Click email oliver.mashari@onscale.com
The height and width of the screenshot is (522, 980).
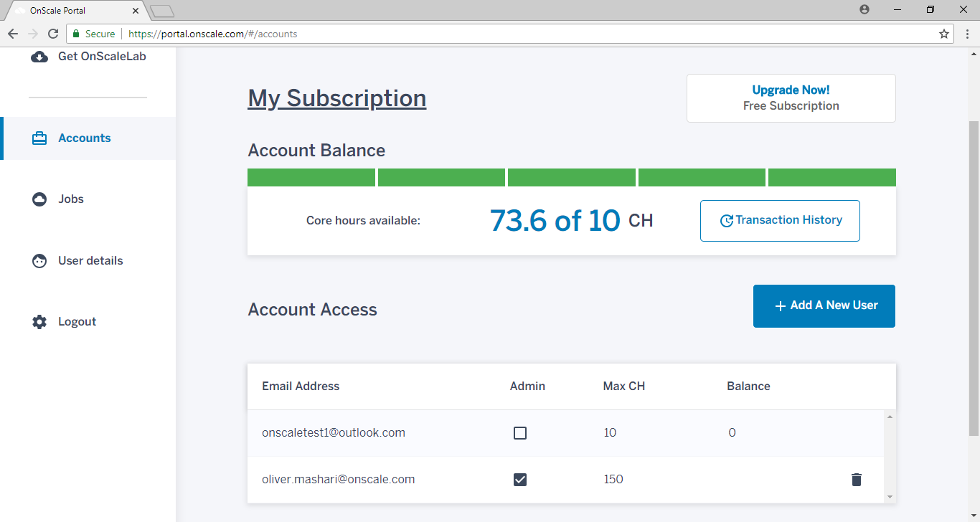pyautogui.click(x=339, y=480)
